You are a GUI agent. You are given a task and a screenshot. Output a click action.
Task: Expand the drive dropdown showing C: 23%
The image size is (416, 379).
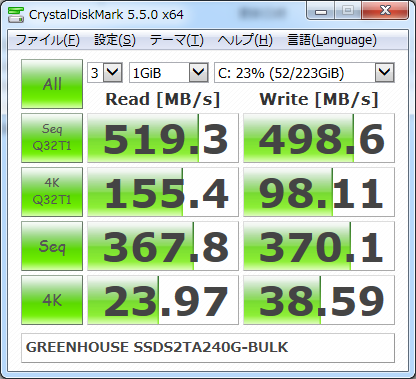304,72
